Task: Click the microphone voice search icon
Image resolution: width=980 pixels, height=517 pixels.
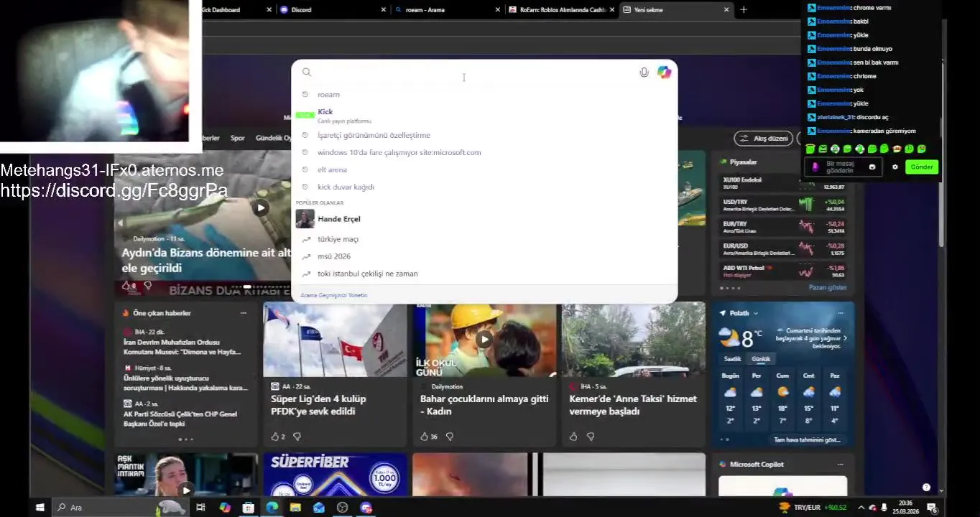Action: 644,73
